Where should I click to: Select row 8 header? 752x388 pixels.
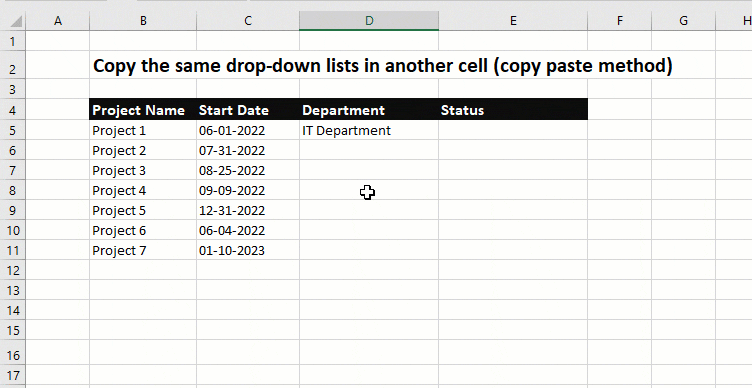[x=12, y=190]
